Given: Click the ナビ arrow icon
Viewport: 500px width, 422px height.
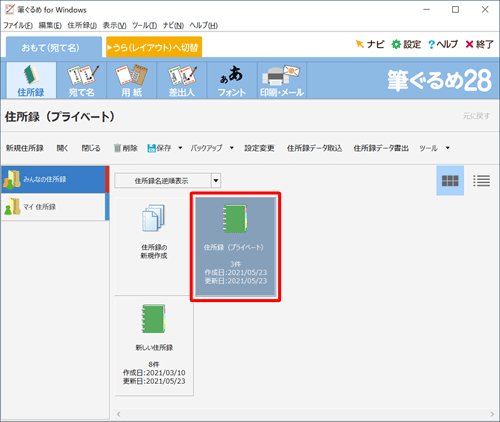Looking at the screenshot, I should tap(370, 44).
